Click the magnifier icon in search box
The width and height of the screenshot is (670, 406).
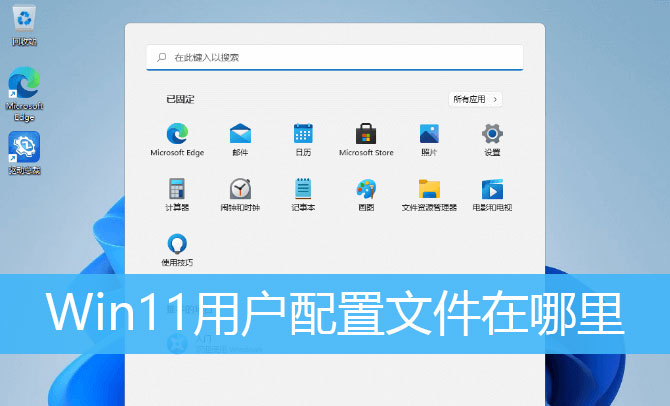click(162, 57)
